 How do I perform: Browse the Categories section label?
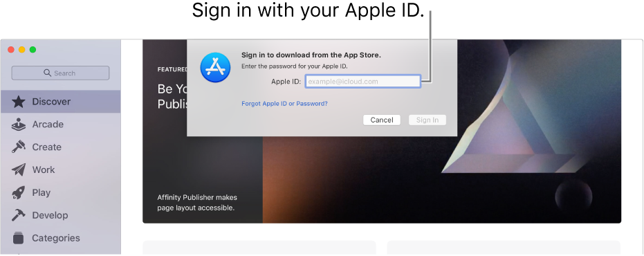[x=56, y=238]
